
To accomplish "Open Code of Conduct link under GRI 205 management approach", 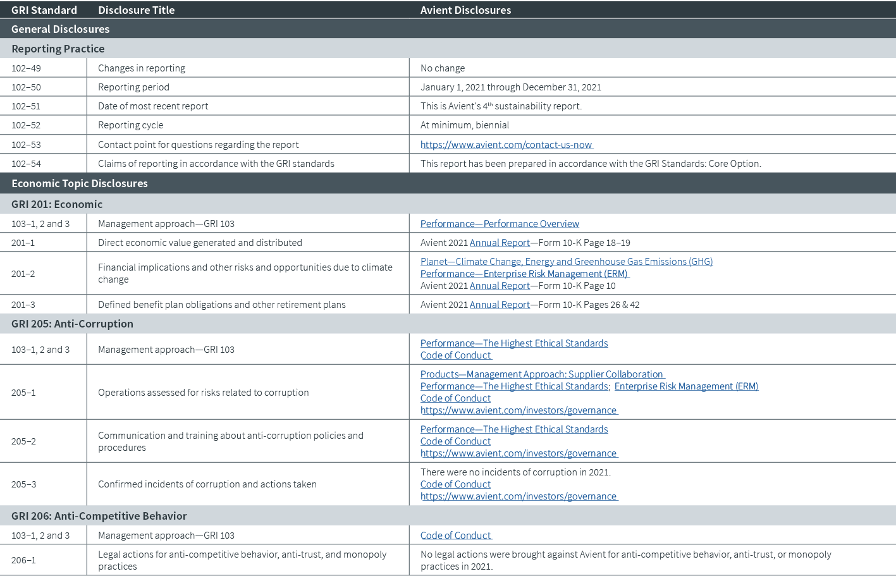I will click(x=455, y=355).
